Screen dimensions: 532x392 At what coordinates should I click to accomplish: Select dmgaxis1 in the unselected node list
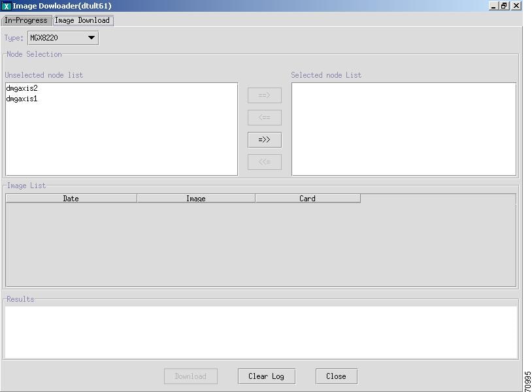click(x=22, y=99)
